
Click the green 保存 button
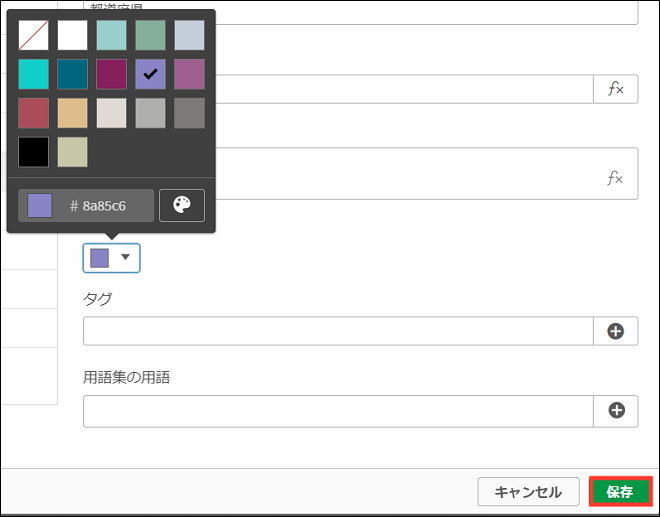coord(620,492)
